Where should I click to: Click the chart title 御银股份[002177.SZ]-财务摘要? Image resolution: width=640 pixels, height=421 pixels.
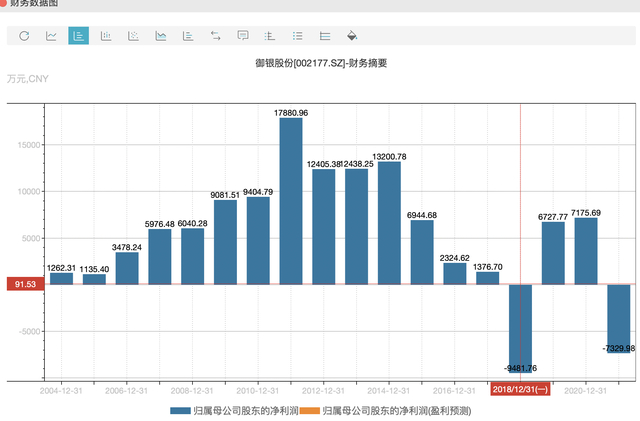tap(320, 63)
